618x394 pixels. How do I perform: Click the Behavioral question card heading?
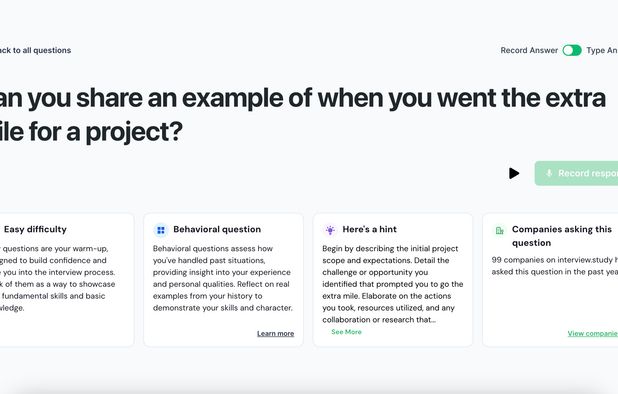(x=217, y=229)
